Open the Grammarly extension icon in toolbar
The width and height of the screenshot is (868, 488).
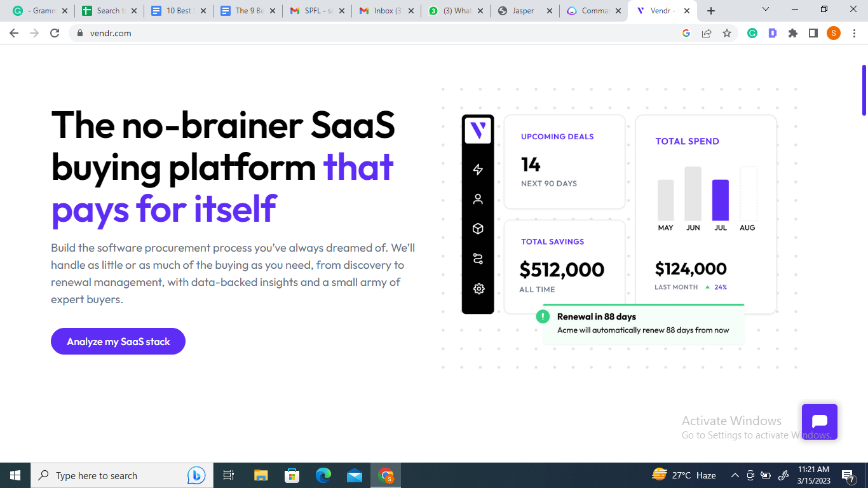[x=752, y=33]
